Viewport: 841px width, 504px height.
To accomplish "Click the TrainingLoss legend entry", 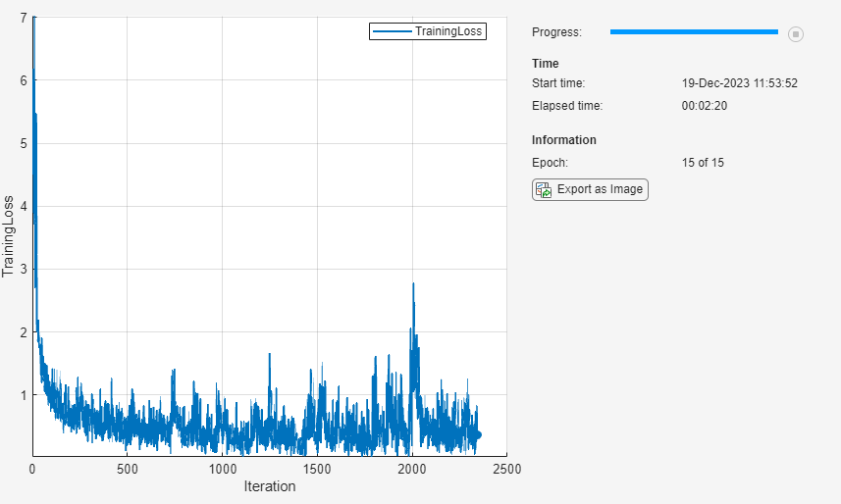I will point(428,31).
